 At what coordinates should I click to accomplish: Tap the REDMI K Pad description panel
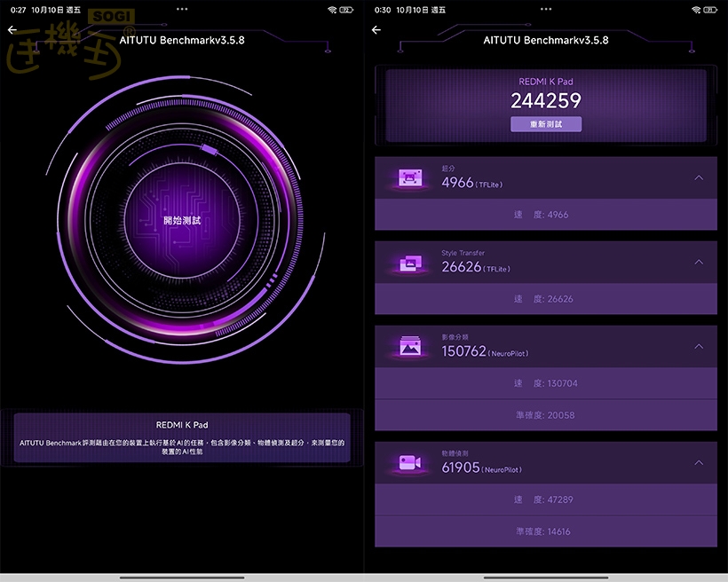tap(182, 437)
